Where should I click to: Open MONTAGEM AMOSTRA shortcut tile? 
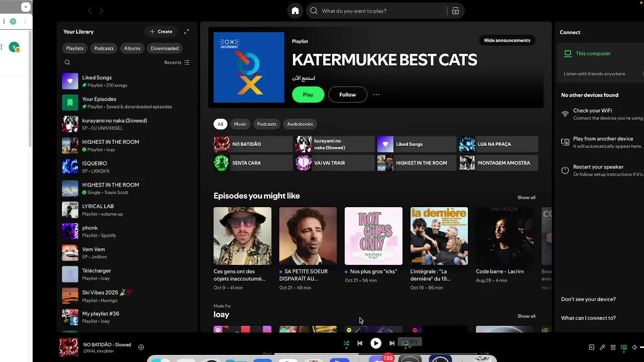tap(499, 163)
